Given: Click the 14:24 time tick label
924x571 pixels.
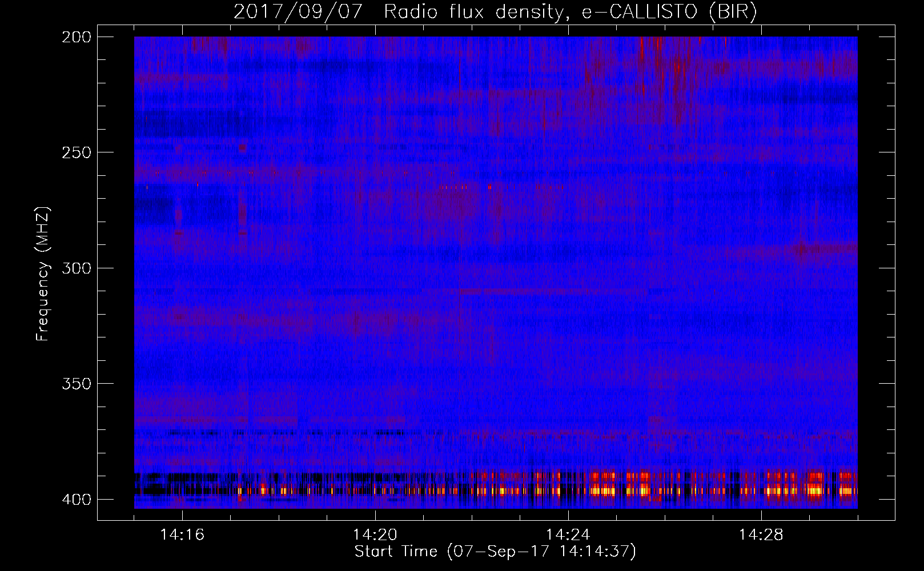Looking at the screenshot, I should coord(568,535).
